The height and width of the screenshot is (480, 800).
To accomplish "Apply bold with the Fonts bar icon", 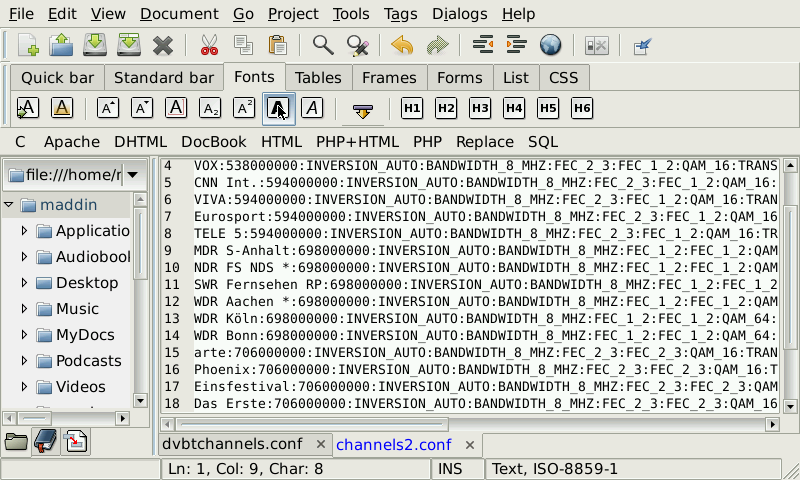I will [279, 108].
